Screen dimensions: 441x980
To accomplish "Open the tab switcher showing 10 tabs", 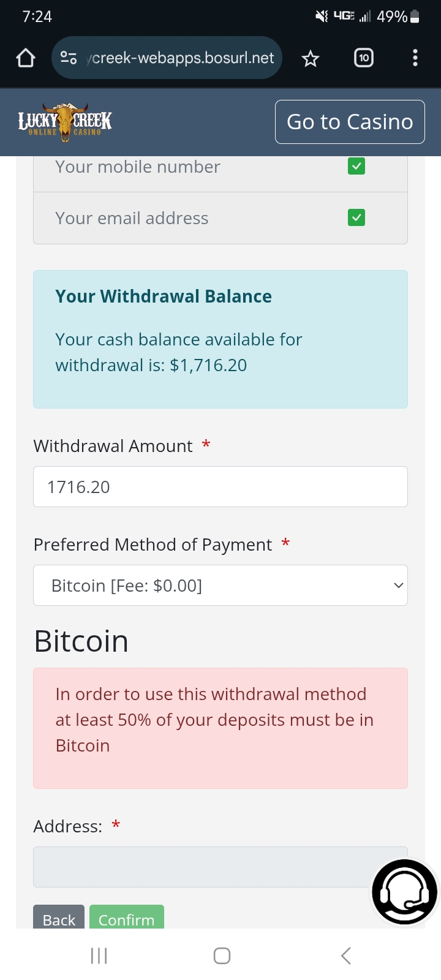I will pyautogui.click(x=364, y=58).
